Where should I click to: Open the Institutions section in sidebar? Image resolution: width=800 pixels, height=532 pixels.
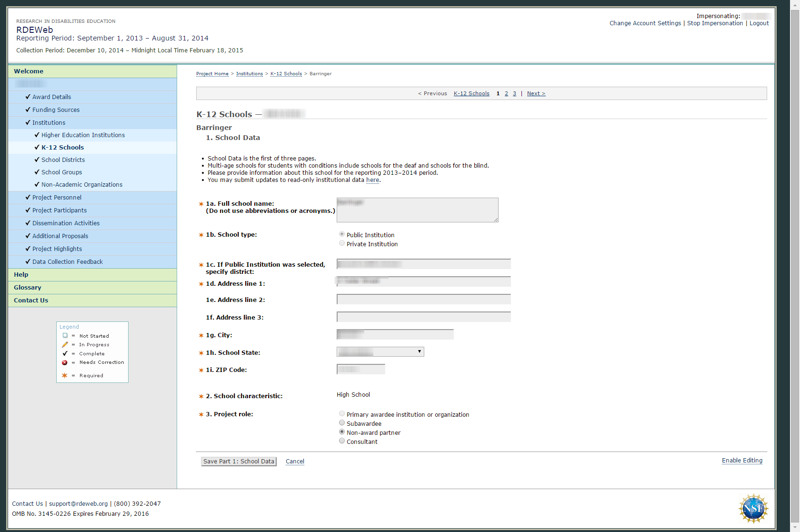49,122
